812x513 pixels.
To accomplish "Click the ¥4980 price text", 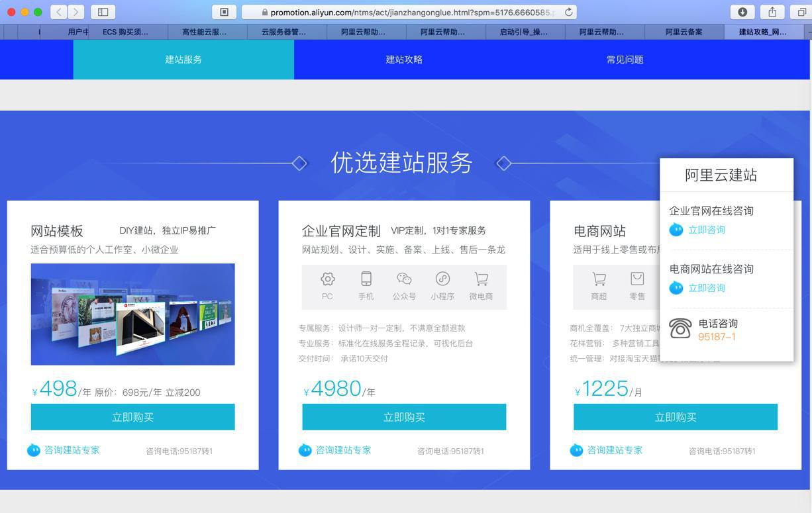I will [x=332, y=389].
